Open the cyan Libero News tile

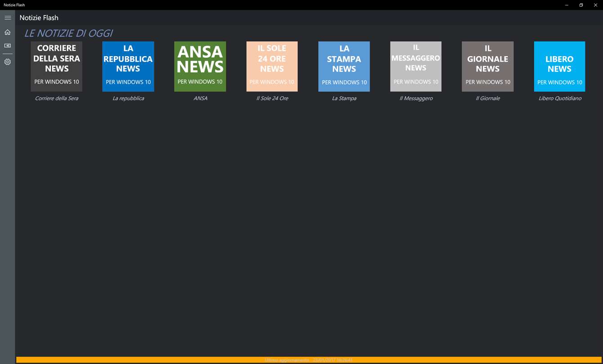[559, 67]
